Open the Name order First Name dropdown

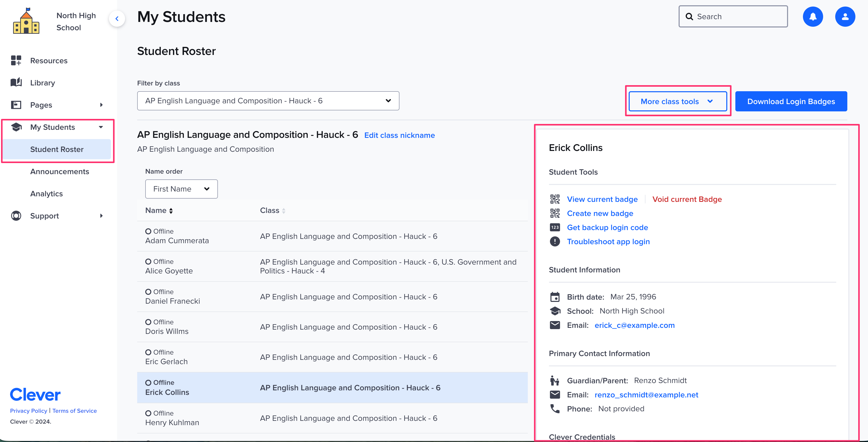point(181,189)
